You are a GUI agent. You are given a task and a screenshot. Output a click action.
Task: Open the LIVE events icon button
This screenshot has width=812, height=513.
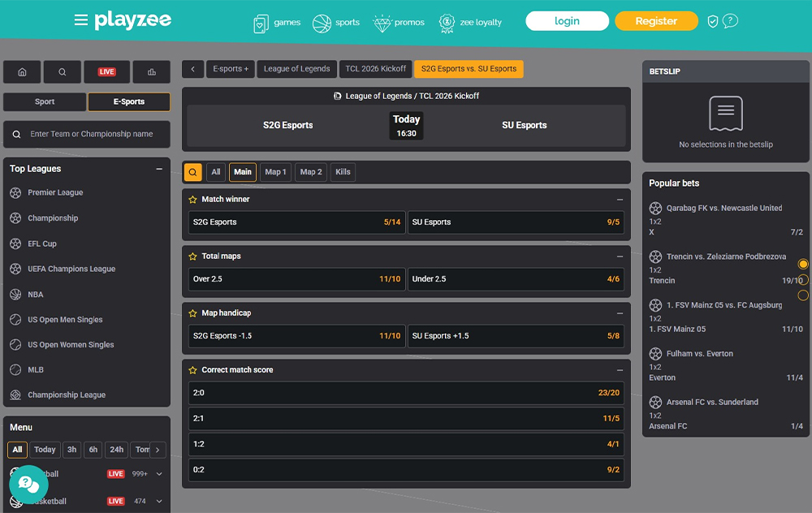tap(106, 72)
